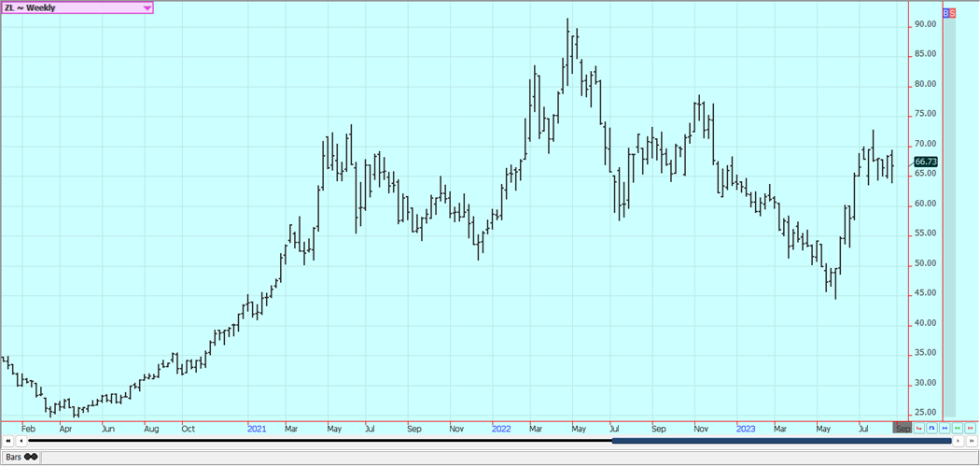This screenshot has width=980, height=466.
Task: Click the 2023 year label on time axis
Action: 746,429
